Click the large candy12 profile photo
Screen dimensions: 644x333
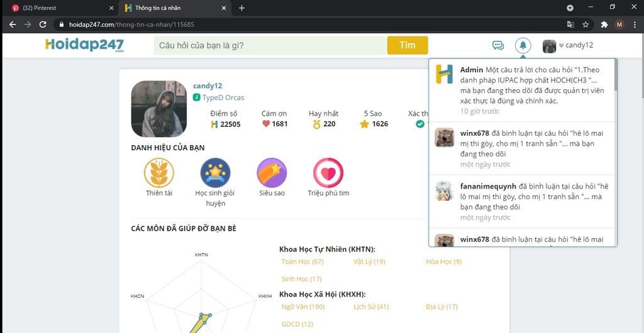[x=159, y=109]
